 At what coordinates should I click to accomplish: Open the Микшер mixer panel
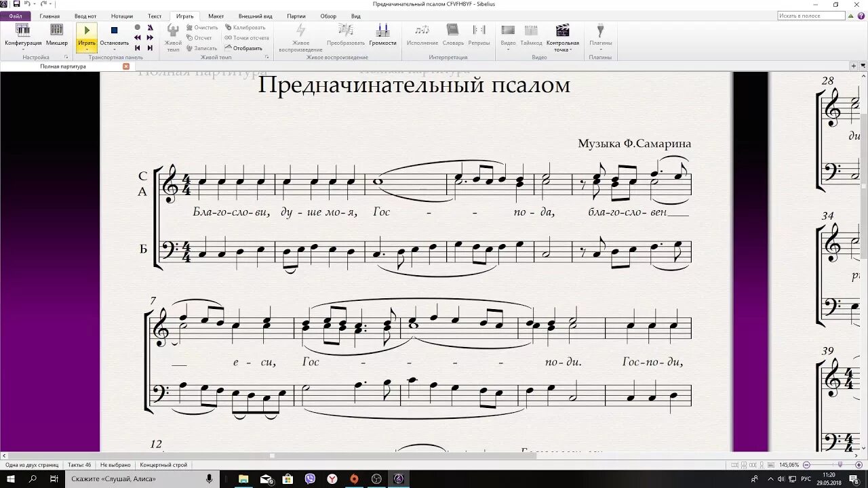pyautogui.click(x=57, y=35)
